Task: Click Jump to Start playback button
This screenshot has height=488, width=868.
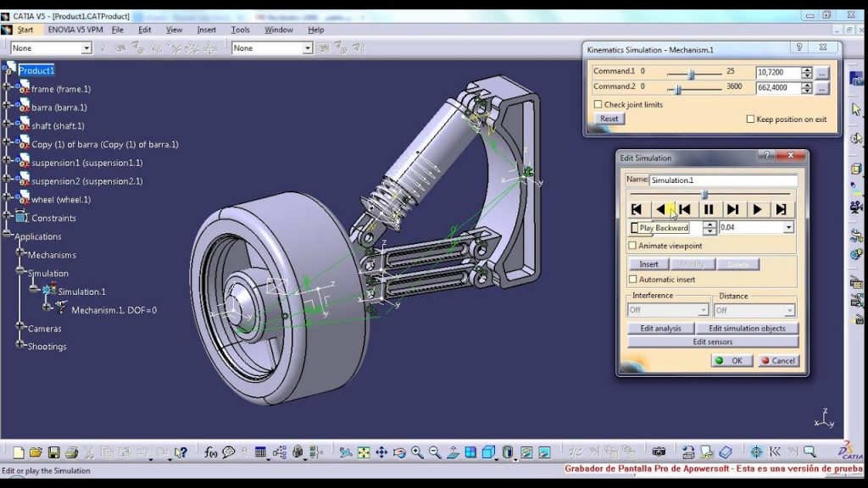Action: click(x=637, y=209)
